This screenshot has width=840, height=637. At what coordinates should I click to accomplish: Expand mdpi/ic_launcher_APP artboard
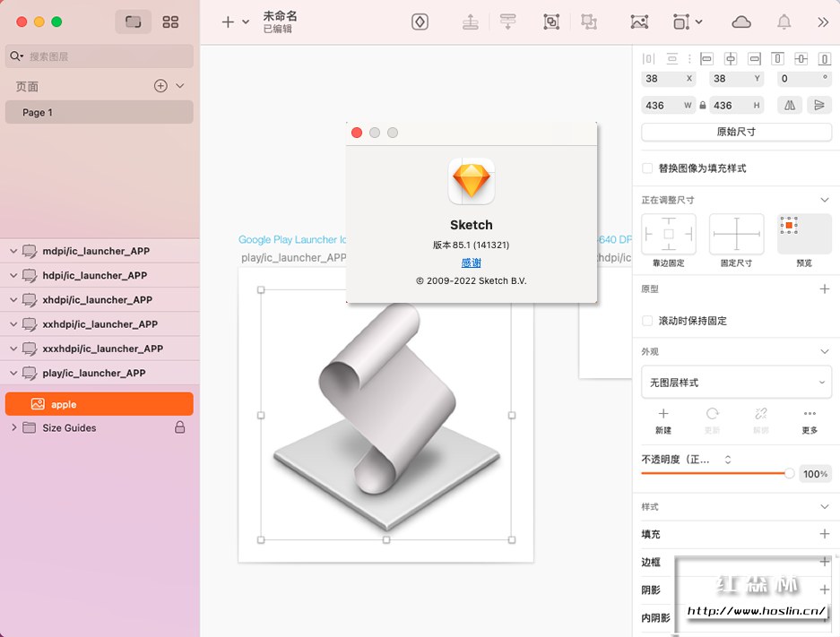click(13, 251)
